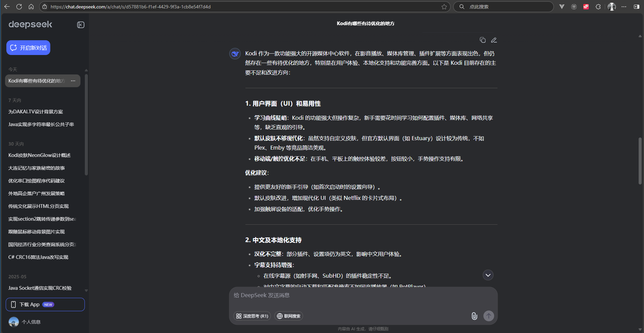Reload the page in browser
Screen dimensions: 644x333
click(19, 7)
